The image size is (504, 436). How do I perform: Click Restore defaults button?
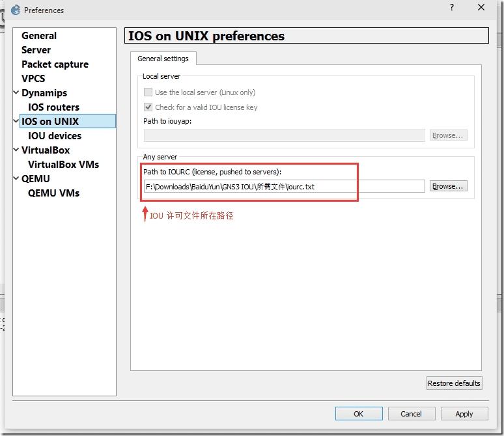tap(454, 383)
